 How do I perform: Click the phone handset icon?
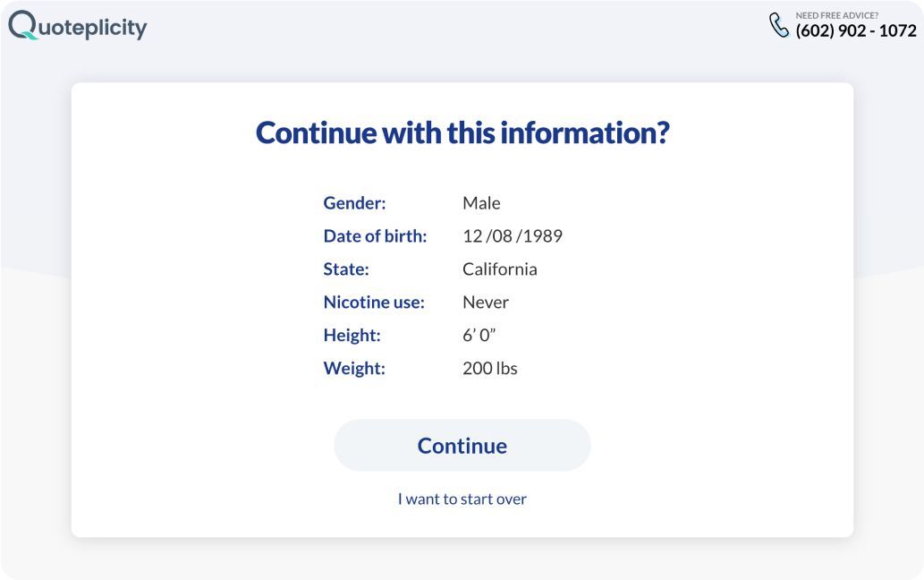(x=779, y=25)
